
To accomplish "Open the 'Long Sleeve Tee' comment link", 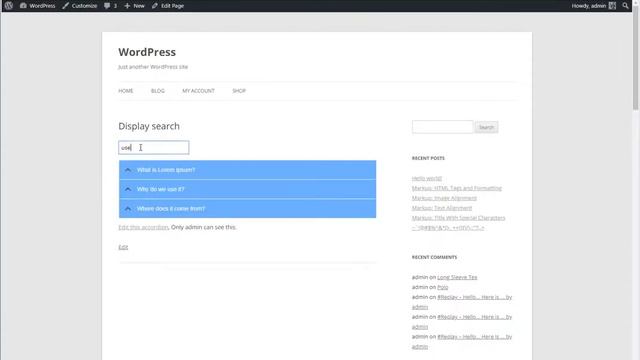I will [x=457, y=277].
